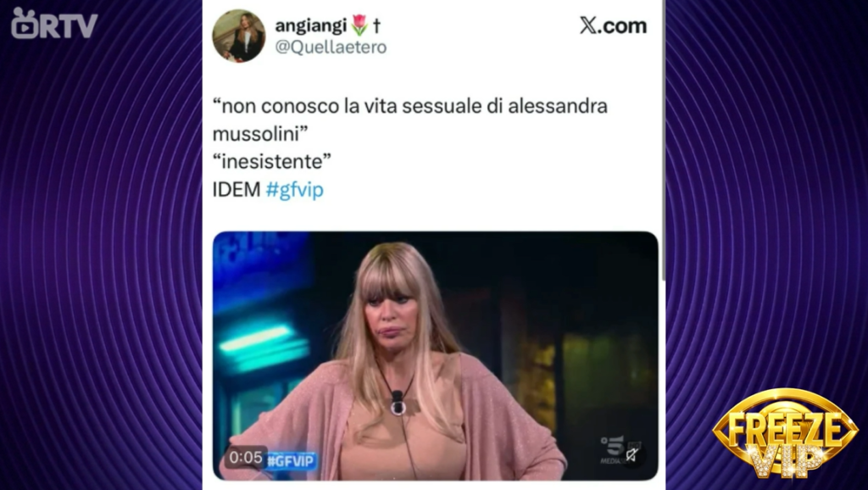Screen dimensions: 868x490
Task: Click the rabbit-eared play icon in RTV logo
Action: (25, 23)
